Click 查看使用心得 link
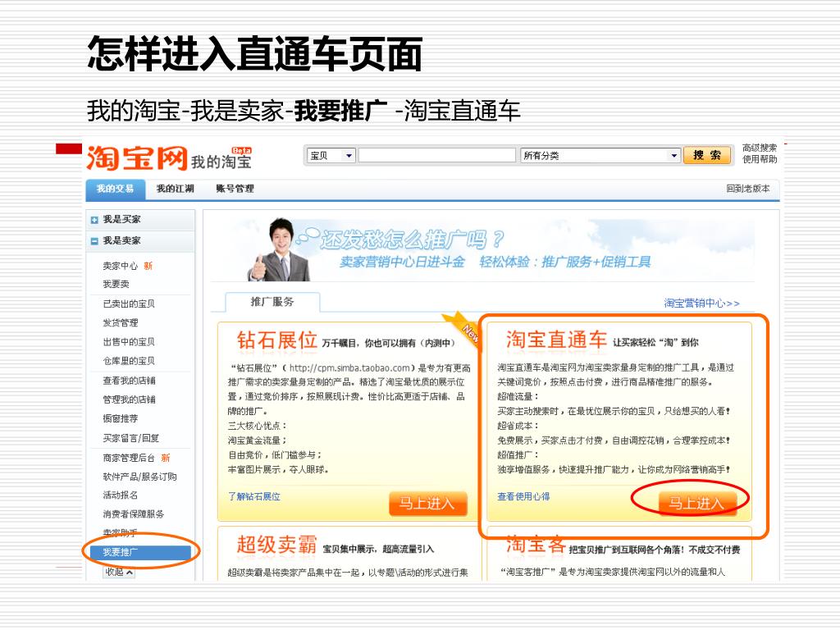This screenshot has width=840, height=630. [x=523, y=496]
